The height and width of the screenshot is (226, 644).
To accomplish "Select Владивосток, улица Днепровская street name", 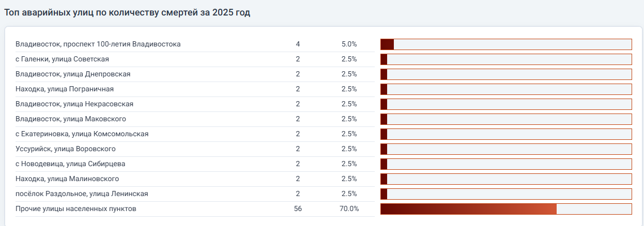I will [73, 74].
